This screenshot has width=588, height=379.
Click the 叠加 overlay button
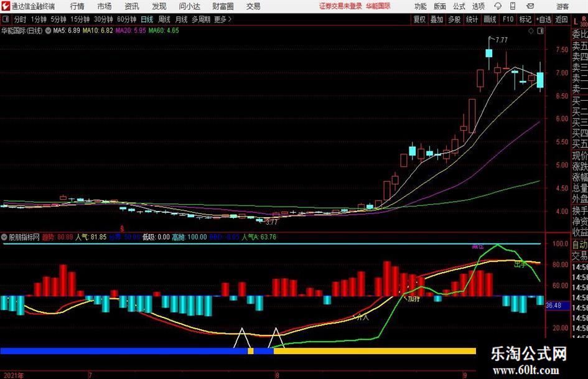click(437, 19)
